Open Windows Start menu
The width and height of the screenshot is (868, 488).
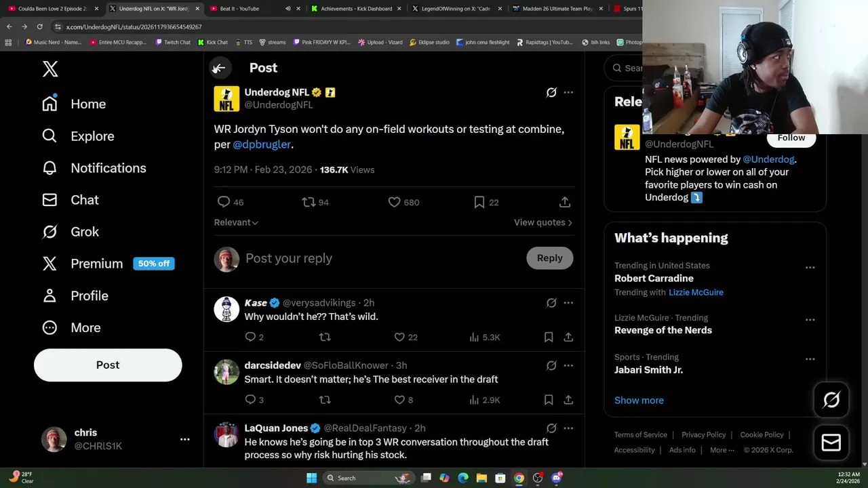tap(311, 478)
